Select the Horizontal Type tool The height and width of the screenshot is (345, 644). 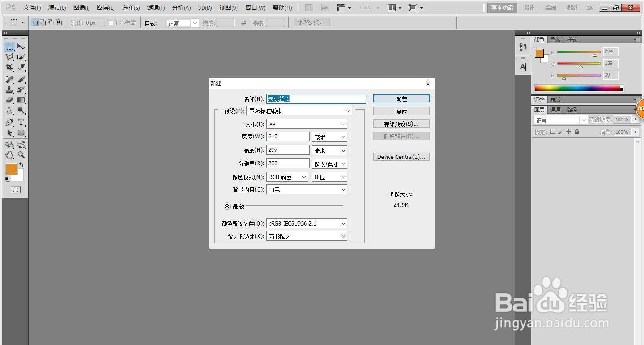pos(21,122)
